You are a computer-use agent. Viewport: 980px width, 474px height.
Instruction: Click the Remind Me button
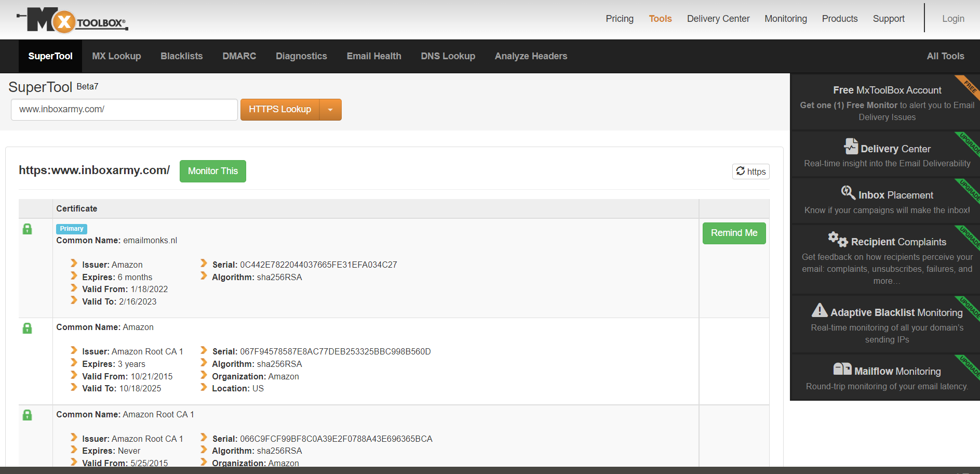coord(734,233)
